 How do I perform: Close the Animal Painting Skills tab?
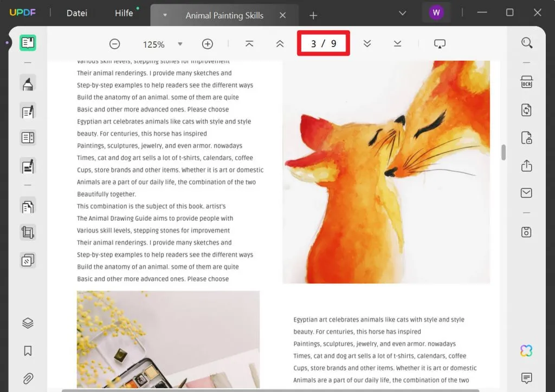[x=282, y=16]
